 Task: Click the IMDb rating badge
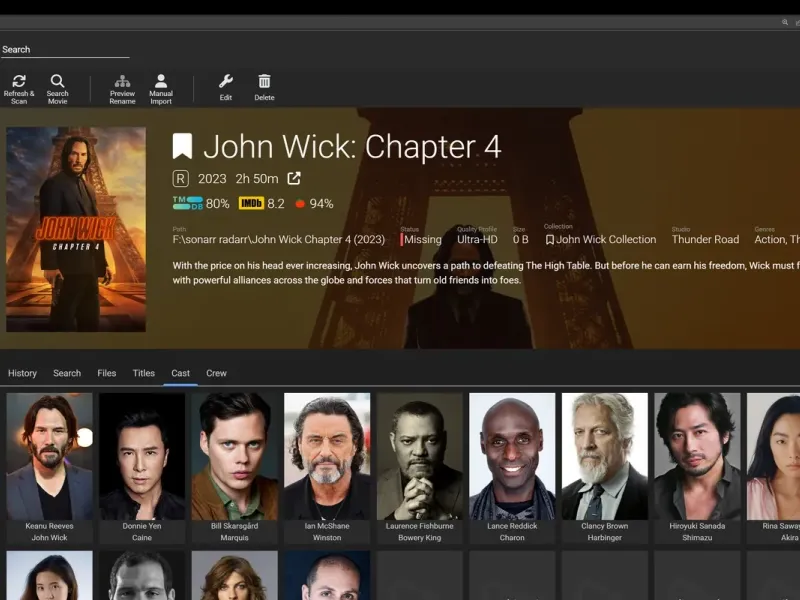251,203
